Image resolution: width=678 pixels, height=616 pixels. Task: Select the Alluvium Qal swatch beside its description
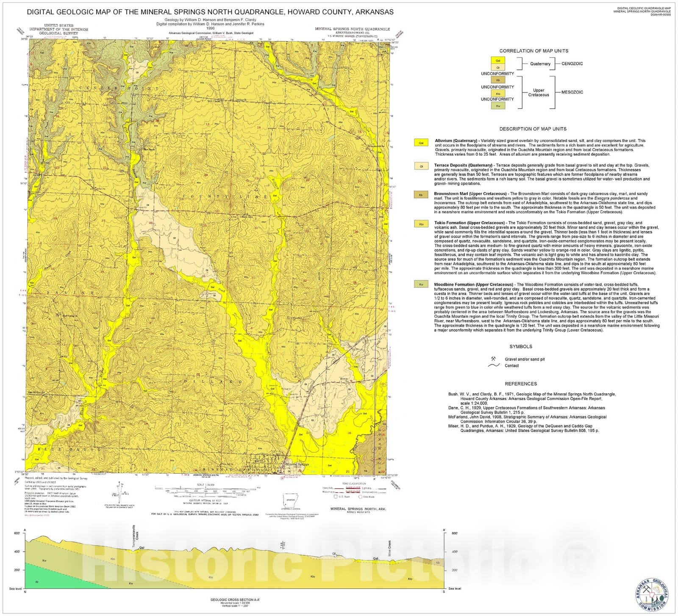pos(421,143)
